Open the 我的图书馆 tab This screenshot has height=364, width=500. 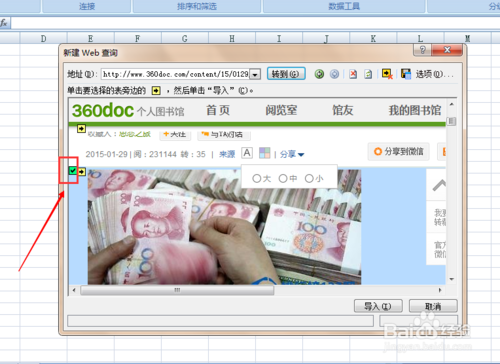pos(415,110)
